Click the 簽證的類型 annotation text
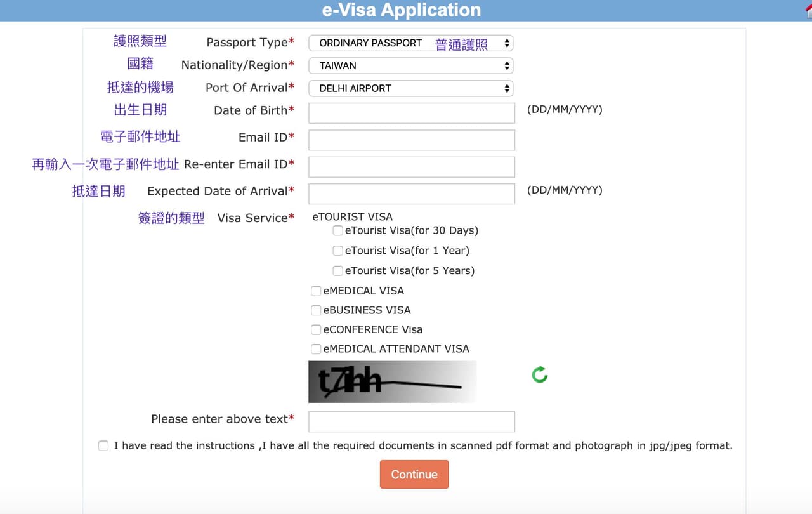 (x=171, y=218)
